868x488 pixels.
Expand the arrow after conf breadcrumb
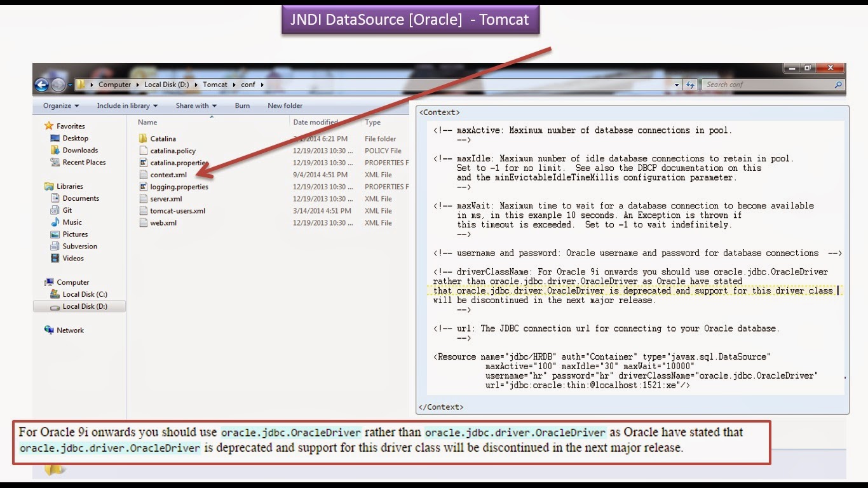261,85
